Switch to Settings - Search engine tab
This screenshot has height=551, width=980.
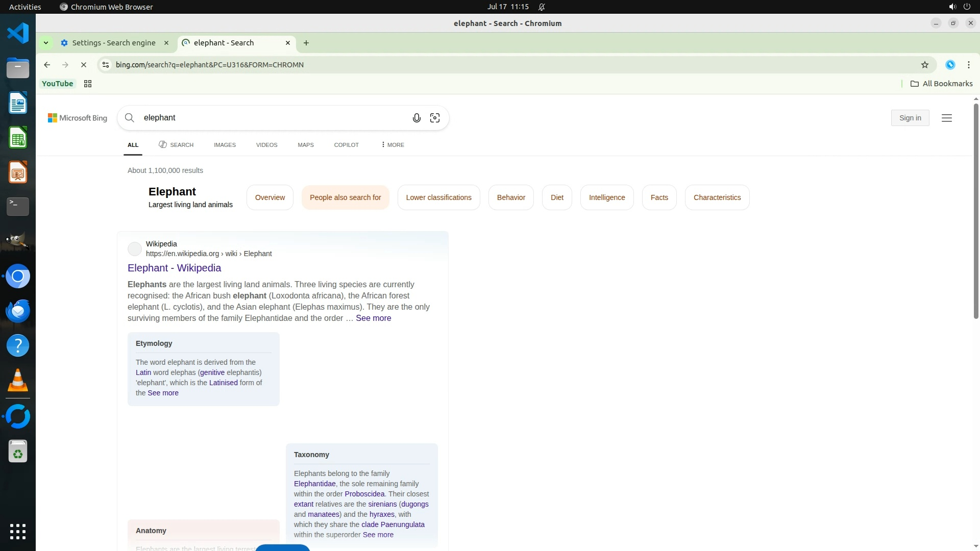point(113,43)
